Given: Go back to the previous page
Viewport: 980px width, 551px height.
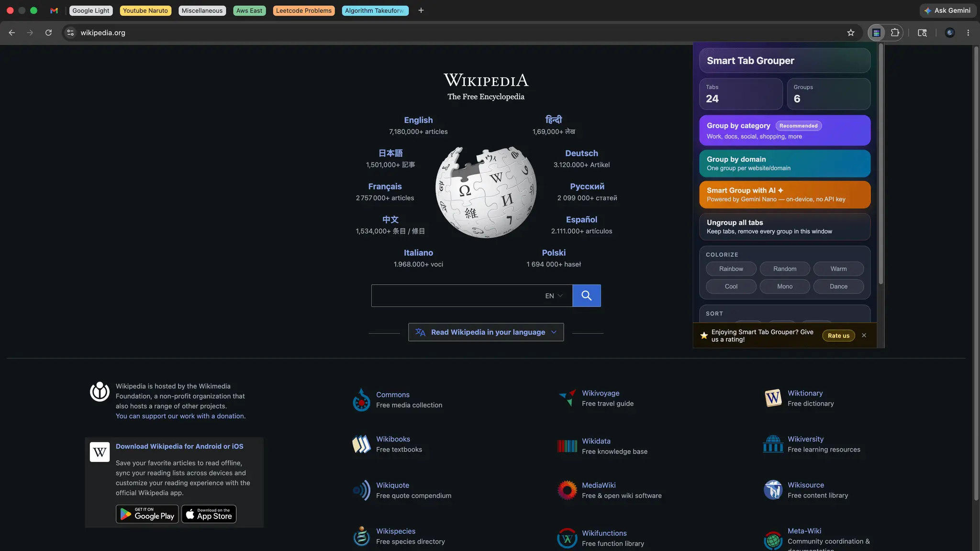Looking at the screenshot, I should (12, 33).
